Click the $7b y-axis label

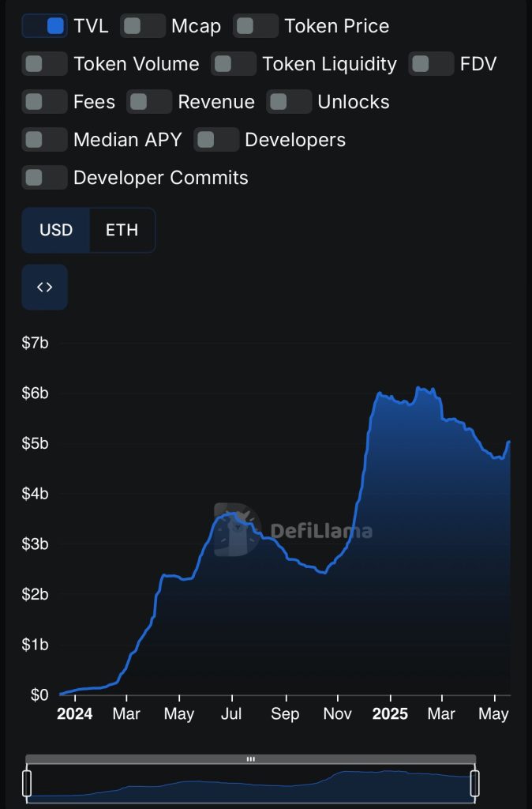(35, 343)
